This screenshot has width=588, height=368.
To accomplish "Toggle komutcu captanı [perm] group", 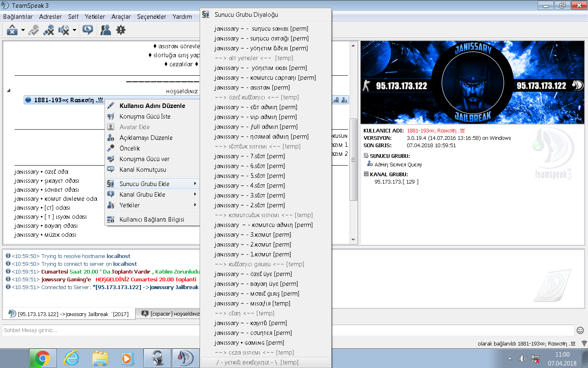I will (265, 78).
